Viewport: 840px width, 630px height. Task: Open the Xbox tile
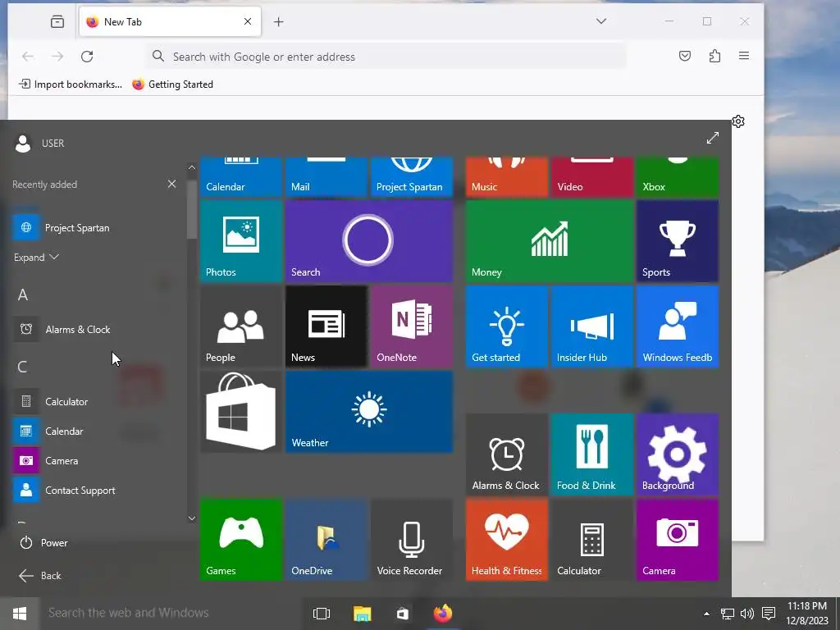[x=677, y=177]
